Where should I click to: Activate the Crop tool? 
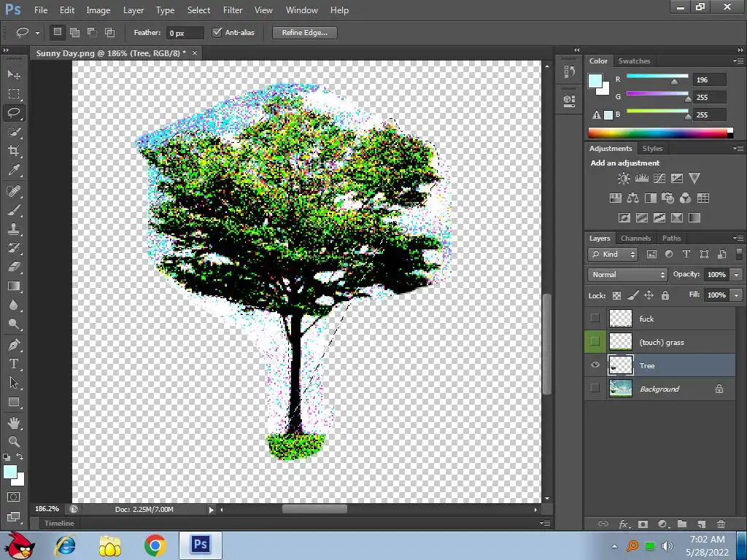point(14,151)
